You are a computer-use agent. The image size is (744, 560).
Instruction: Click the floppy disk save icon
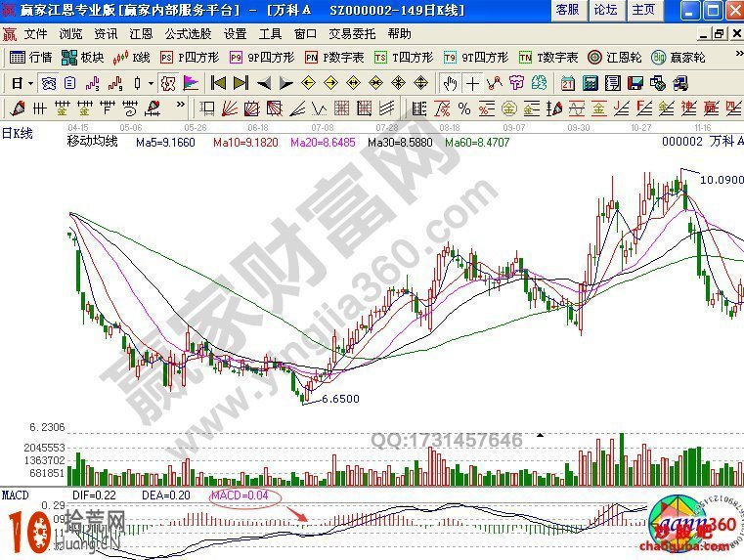[635, 83]
